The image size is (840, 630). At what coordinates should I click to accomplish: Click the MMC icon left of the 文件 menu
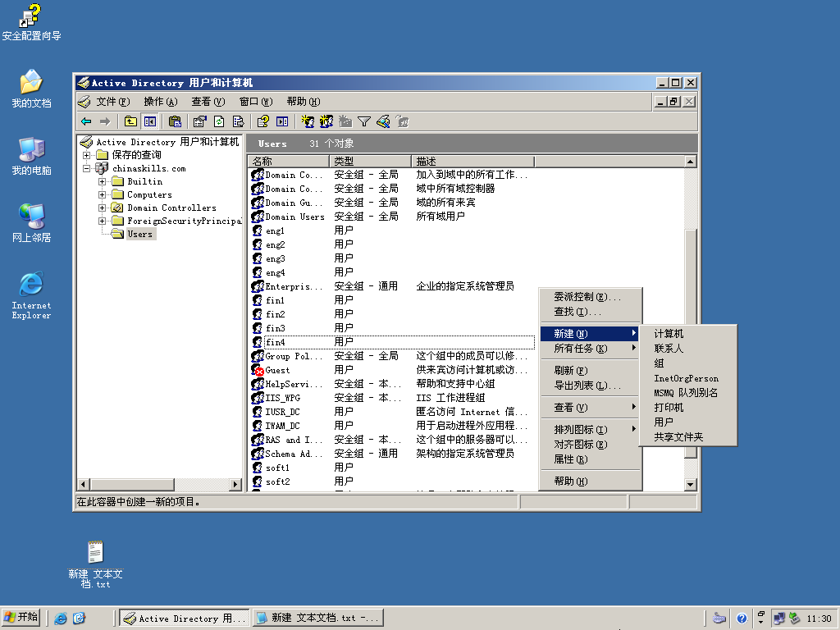click(84, 101)
